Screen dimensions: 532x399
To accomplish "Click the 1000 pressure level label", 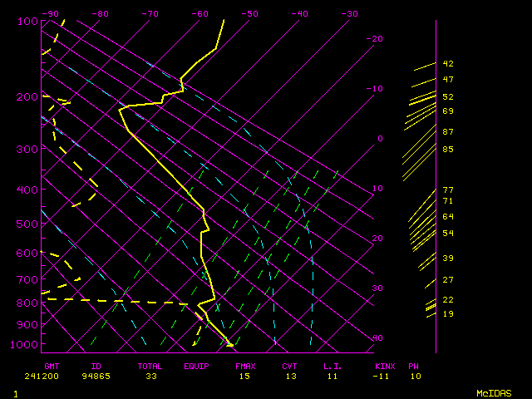I will coord(25,344).
